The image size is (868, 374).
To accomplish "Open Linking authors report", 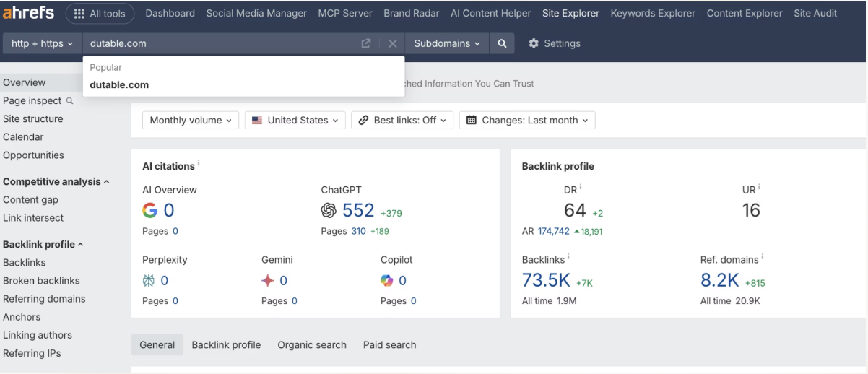I will tap(37, 334).
